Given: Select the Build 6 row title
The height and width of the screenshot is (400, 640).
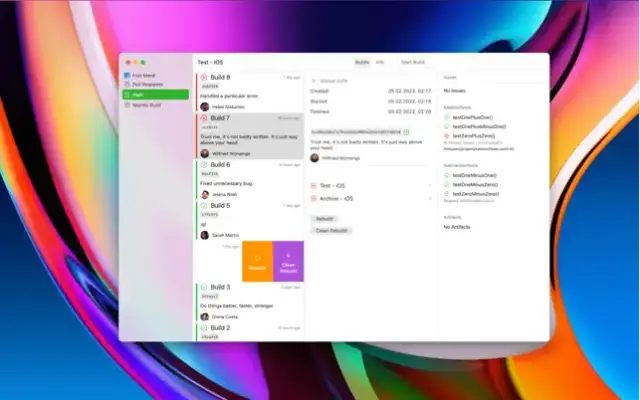Looking at the screenshot, I should tap(220, 164).
